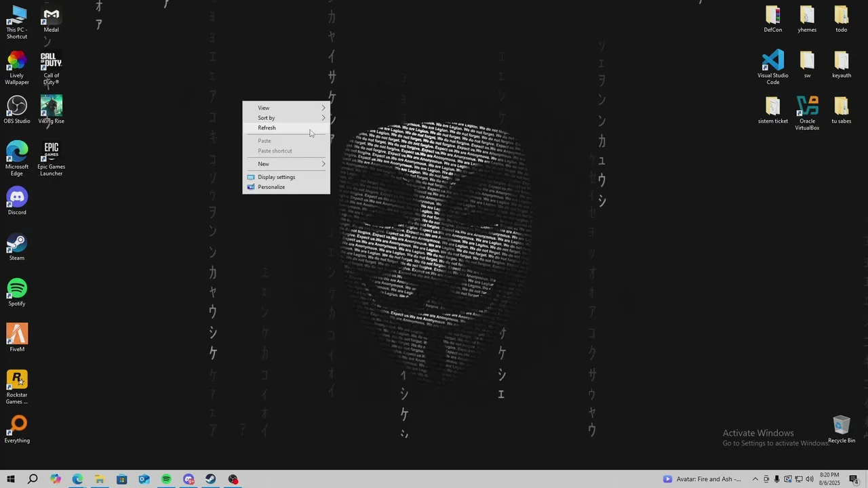
Task: Select Personalize in the context menu
Action: pyautogui.click(x=286, y=187)
